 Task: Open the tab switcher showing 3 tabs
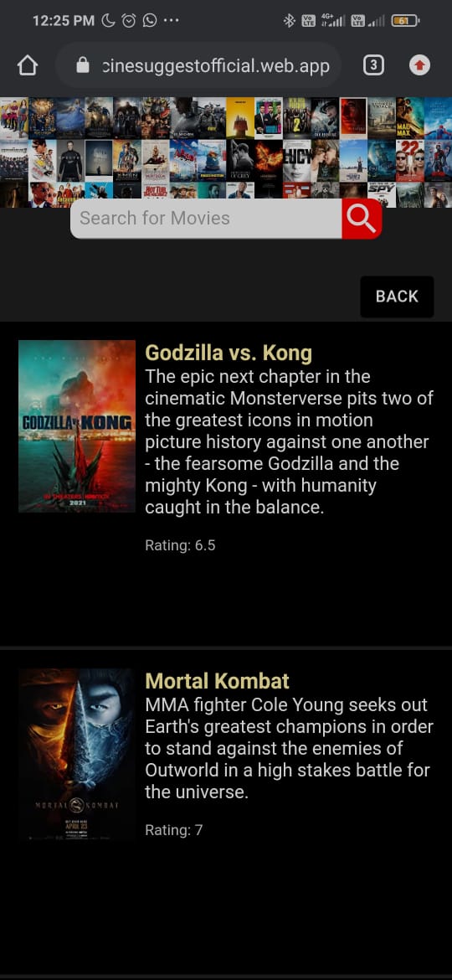coord(373,65)
